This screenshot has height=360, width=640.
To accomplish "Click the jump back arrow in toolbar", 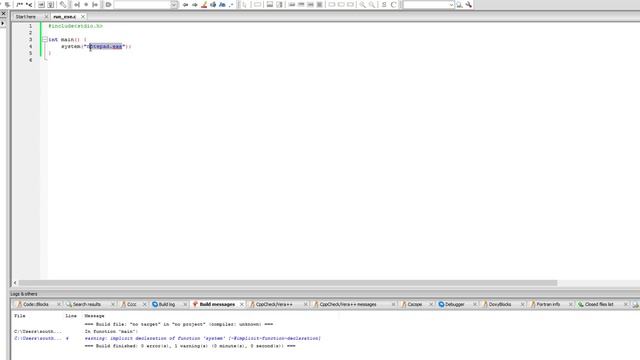I will pyautogui.click(x=185, y=4).
